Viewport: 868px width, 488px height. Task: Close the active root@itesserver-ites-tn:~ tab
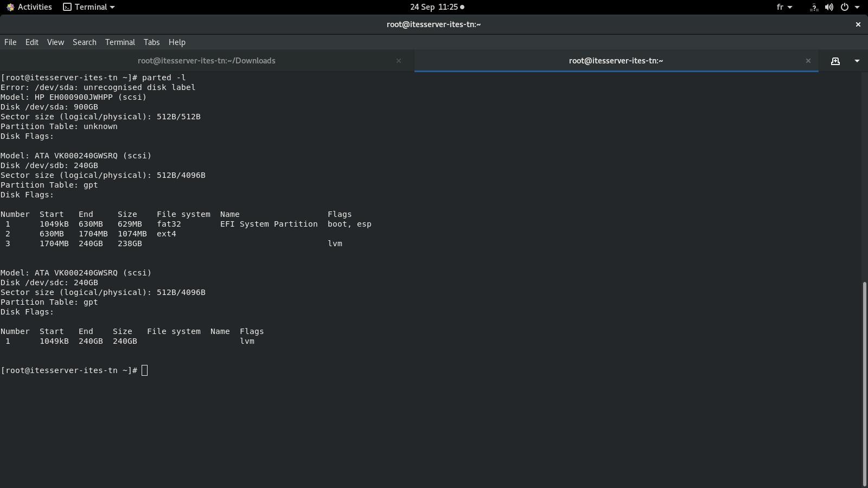pos(808,61)
